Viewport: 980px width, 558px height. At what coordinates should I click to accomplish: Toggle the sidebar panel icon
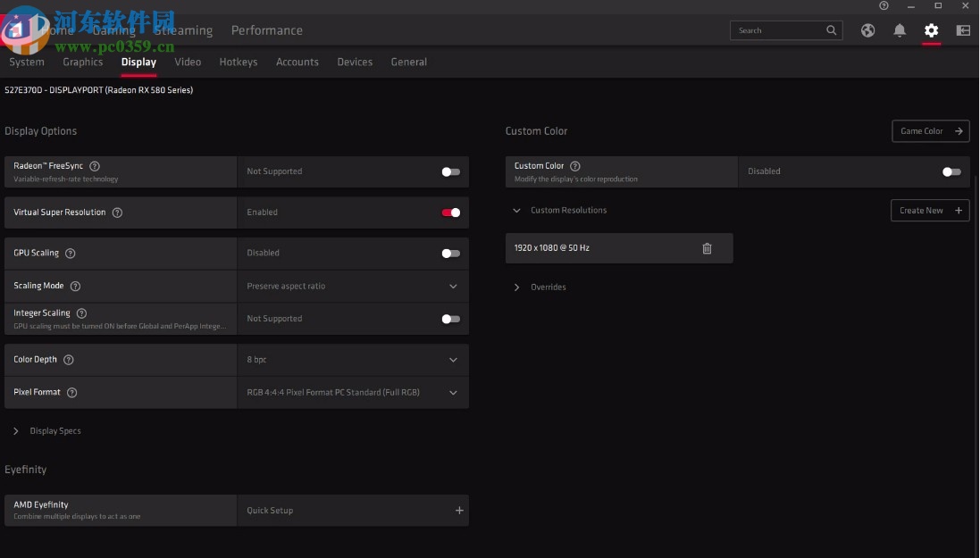click(x=963, y=30)
